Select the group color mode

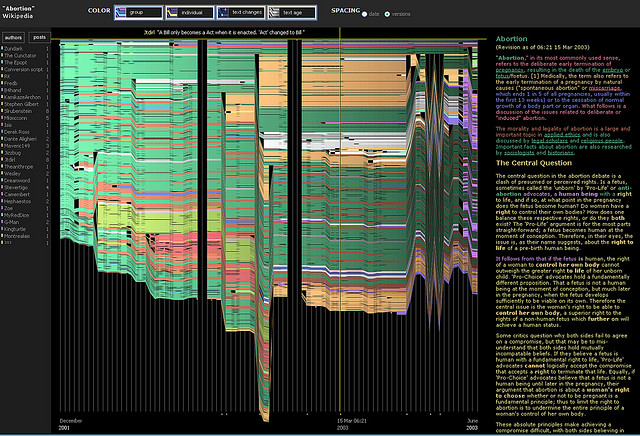point(138,13)
